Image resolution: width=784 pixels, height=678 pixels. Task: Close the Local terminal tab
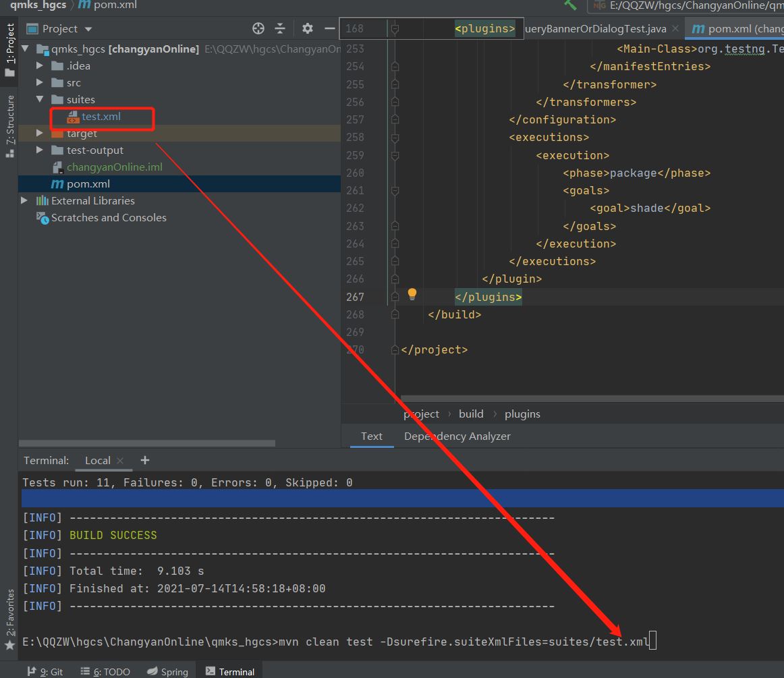tap(120, 461)
